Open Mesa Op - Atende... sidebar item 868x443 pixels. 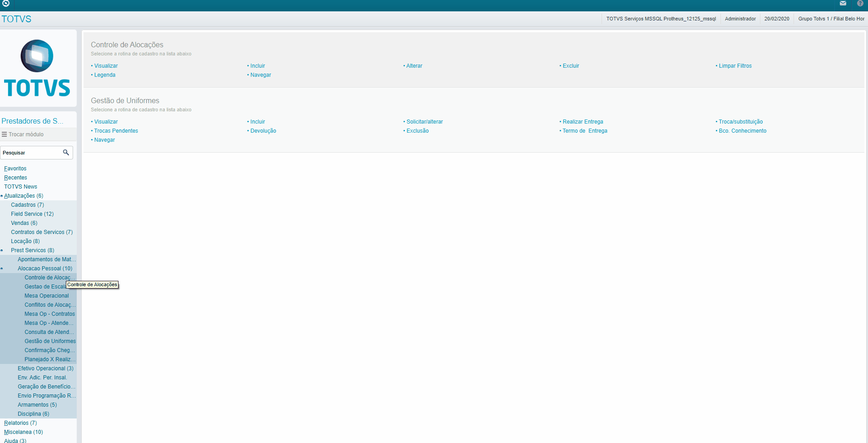click(x=49, y=323)
